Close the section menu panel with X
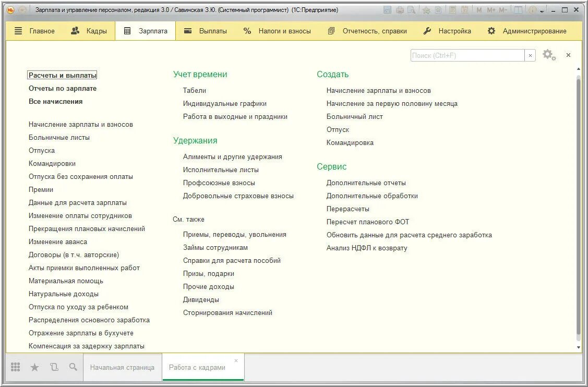Screen dimensions: 588x387 coord(569,55)
